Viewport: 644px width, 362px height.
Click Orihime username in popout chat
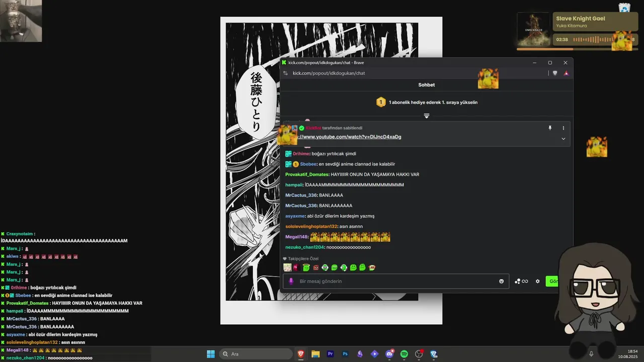point(301,154)
